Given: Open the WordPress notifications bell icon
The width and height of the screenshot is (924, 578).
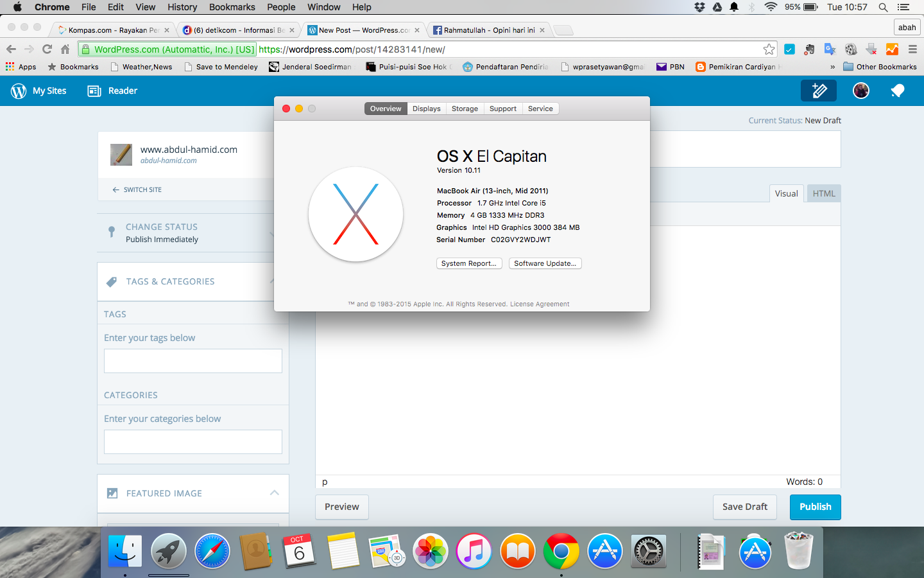Looking at the screenshot, I should click(897, 91).
